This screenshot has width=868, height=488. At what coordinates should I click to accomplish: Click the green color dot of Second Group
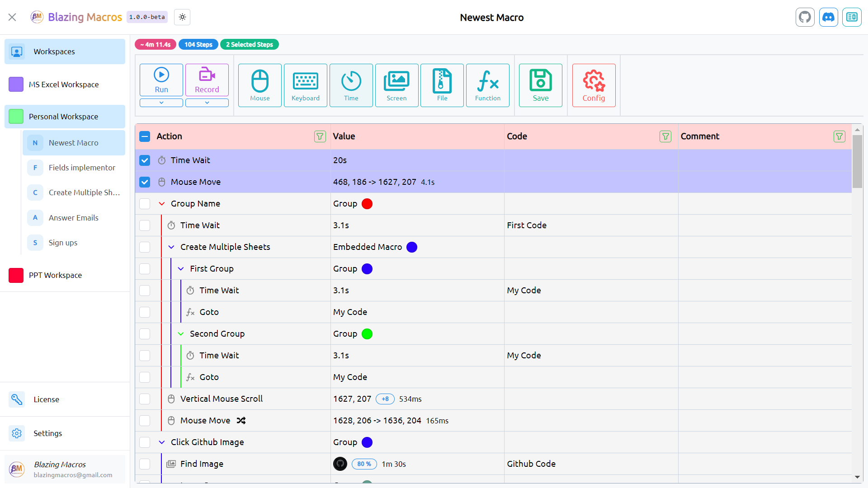click(x=367, y=334)
